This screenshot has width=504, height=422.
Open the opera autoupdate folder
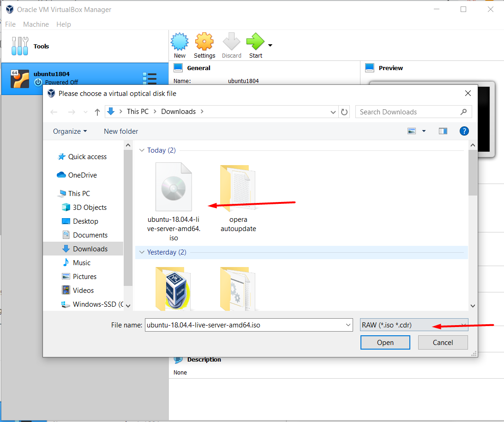click(x=238, y=198)
